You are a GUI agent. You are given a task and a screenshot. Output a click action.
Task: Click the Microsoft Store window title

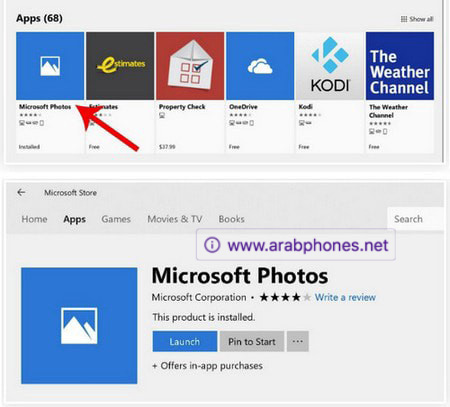tap(71, 193)
